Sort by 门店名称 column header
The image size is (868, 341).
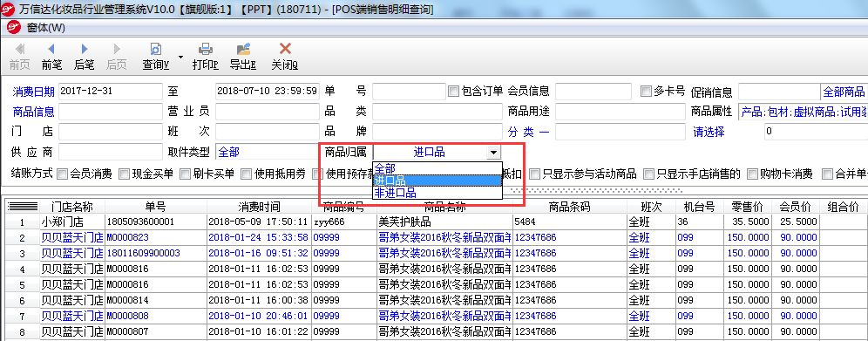coord(71,207)
